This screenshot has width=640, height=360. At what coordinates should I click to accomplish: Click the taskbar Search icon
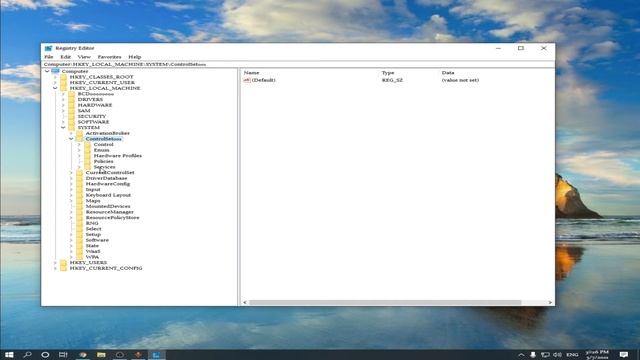click(x=27, y=355)
